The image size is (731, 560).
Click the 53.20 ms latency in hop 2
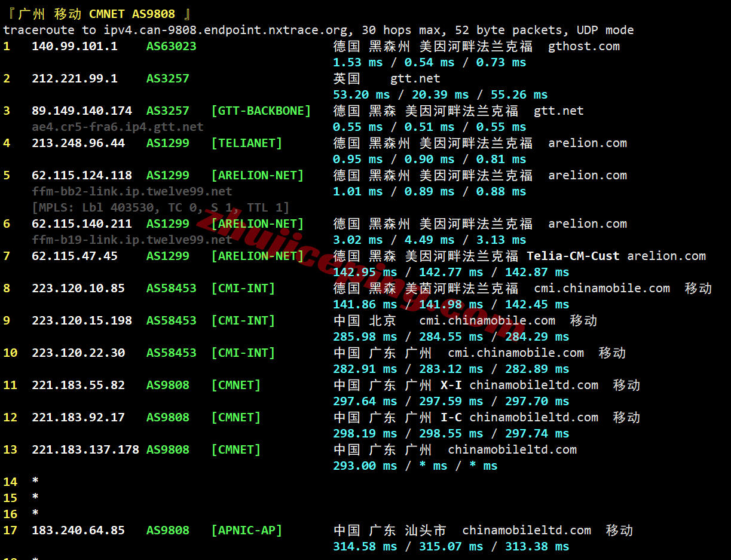pyautogui.click(x=362, y=94)
